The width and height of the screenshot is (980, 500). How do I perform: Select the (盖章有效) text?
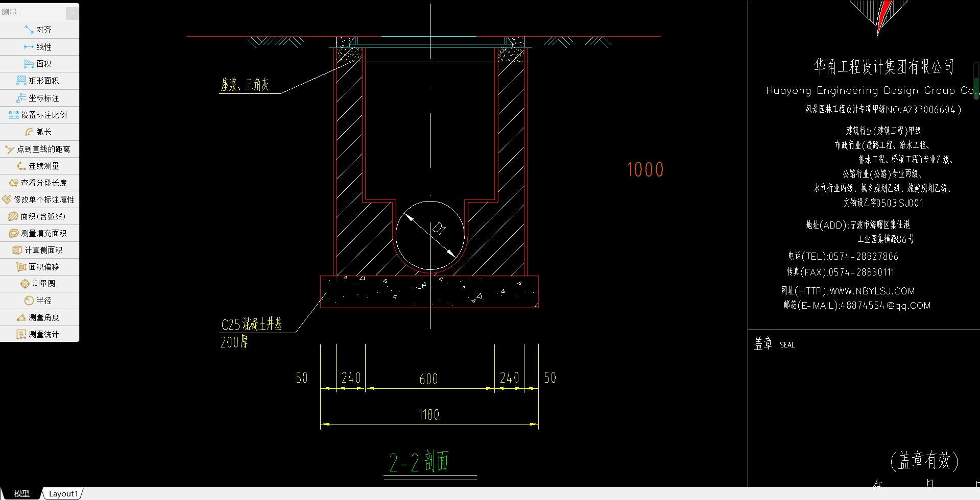924,460
